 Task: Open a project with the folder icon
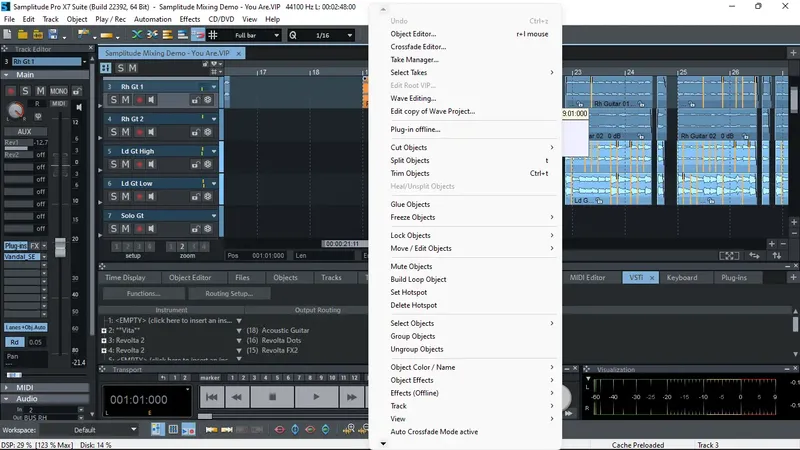click(22, 35)
